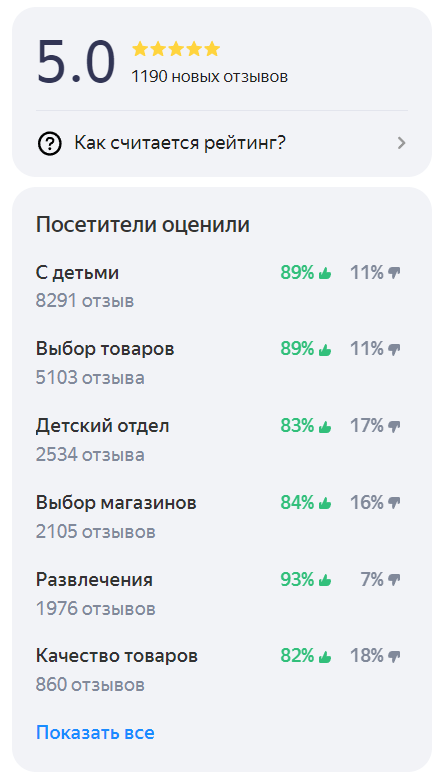
Task: Click thumbs-down icon for 'Развлечения'
Action: click(x=394, y=580)
